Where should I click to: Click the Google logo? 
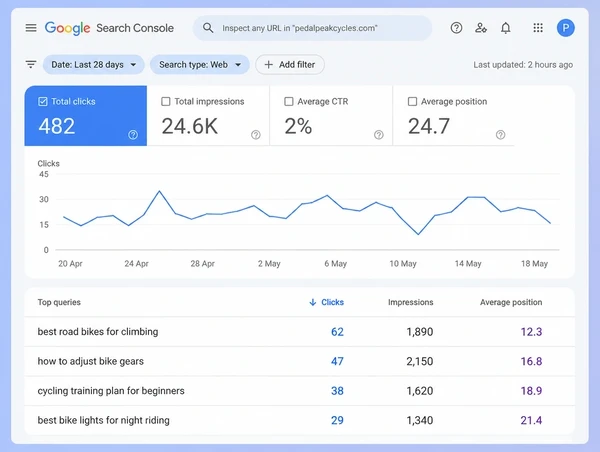point(68,28)
